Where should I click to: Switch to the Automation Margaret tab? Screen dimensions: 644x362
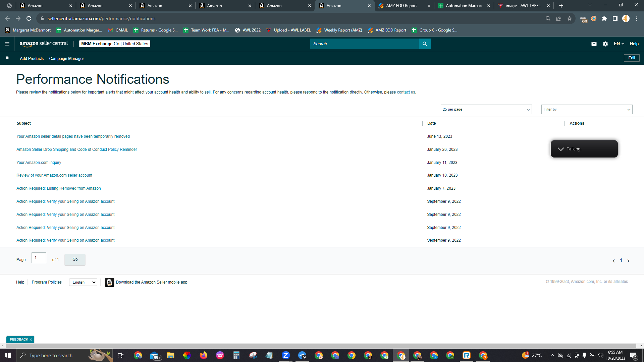tap(464, 6)
